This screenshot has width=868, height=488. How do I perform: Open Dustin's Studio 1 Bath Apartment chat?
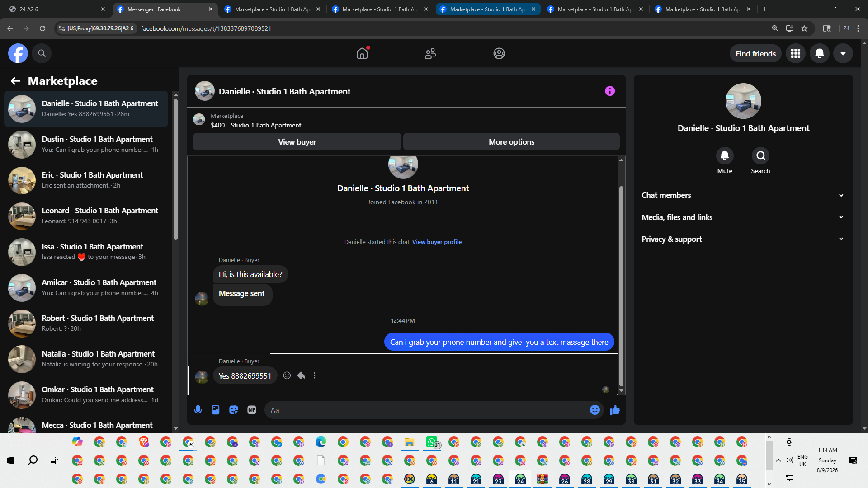tap(86, 144)
